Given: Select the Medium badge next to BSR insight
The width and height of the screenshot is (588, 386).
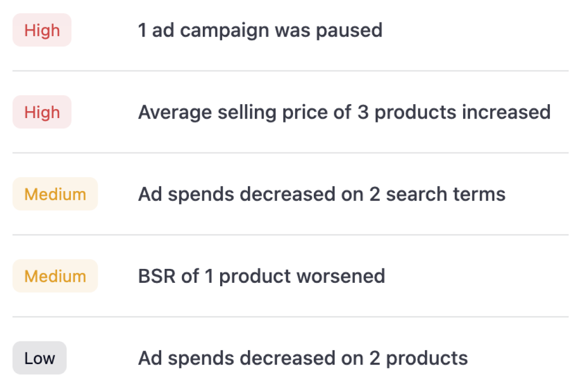Looking at the screenshot, I should click(x=55, y=276).
